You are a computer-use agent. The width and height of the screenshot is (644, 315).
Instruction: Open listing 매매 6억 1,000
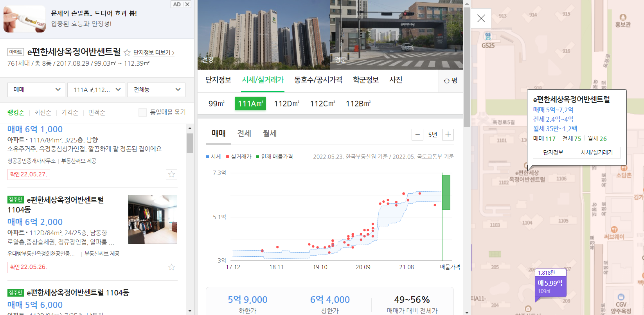[x=35, y=130]
